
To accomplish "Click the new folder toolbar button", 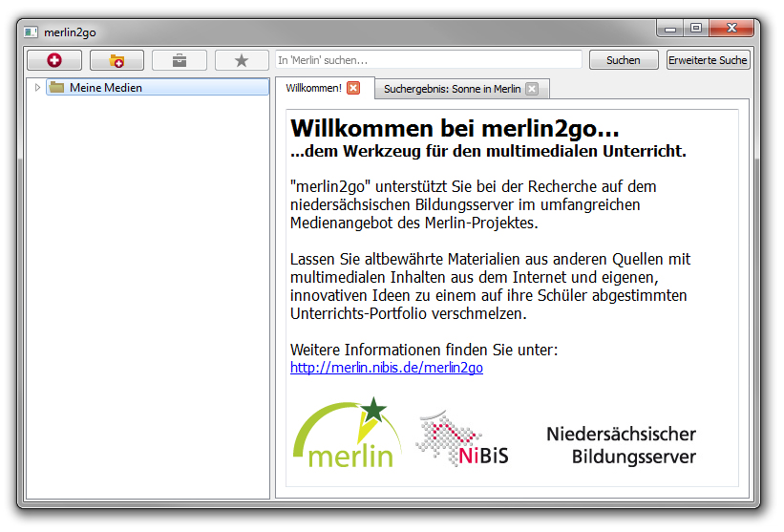I will [x=117, y=60].
